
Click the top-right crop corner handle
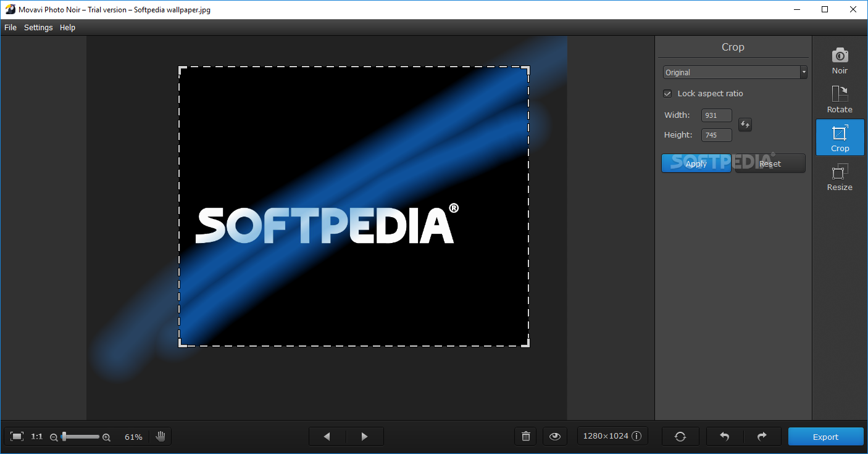(525, 70)
